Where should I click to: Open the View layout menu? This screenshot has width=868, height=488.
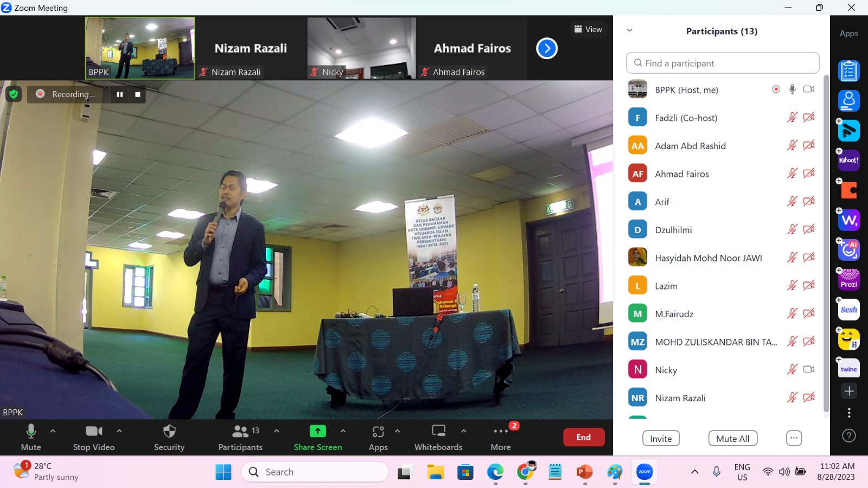click(588, 29)
